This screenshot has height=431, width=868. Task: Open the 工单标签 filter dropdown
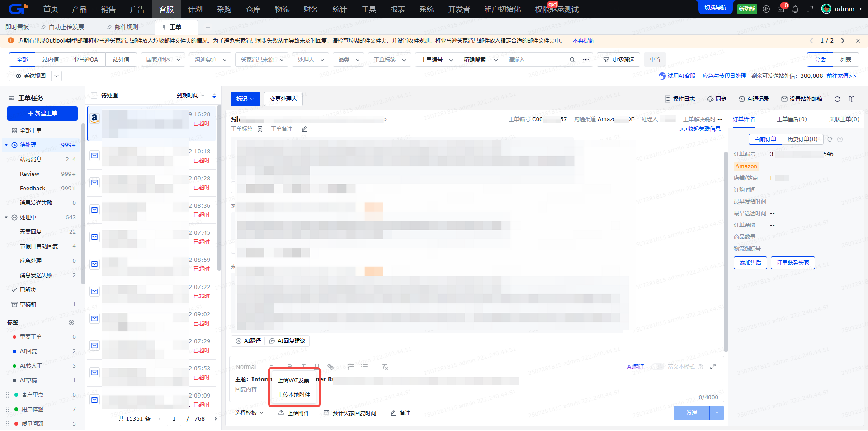click(389, 60)
